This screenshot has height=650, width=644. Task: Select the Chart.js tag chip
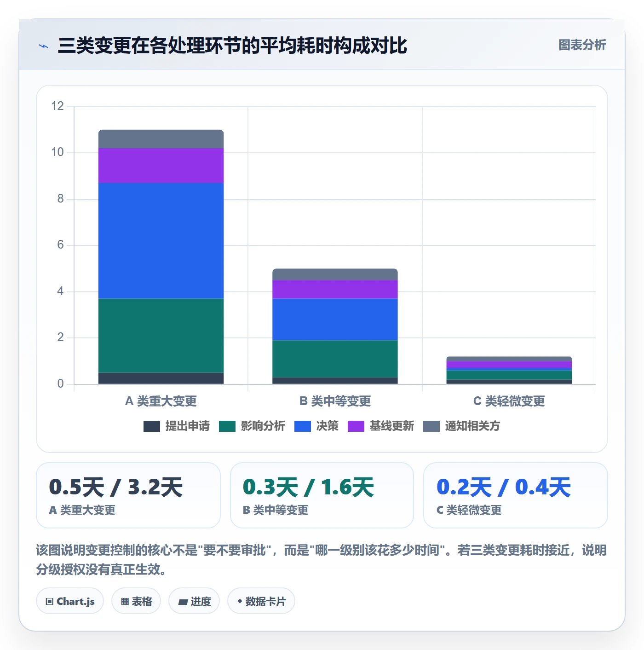[70, 601]
